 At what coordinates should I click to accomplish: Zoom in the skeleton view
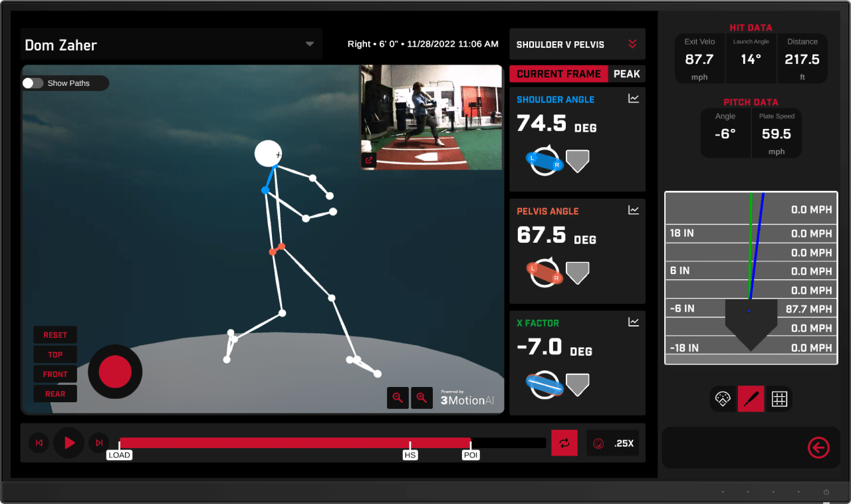click(422, 398)
